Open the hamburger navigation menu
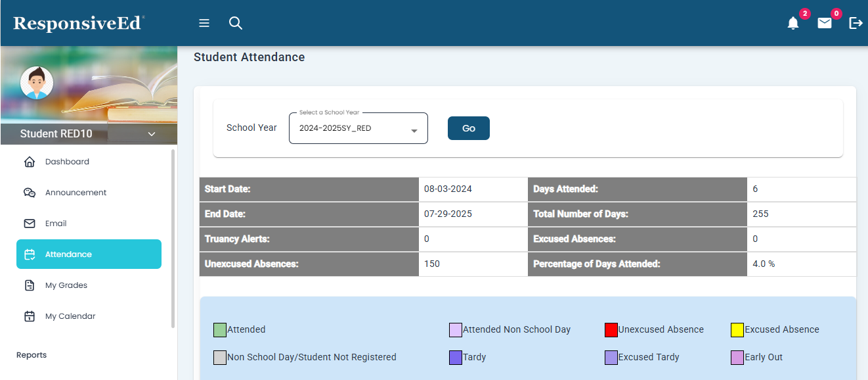The width and height of the screenshot is (868, 380). 204,23
